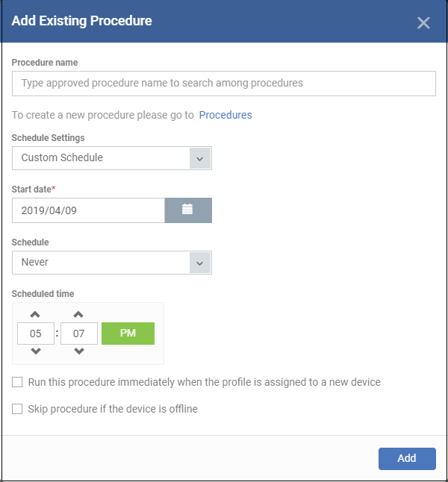Decrease the scheduled minutes with down arrow
Viewport: 448px width, 482px height.
tap(79, 351)
